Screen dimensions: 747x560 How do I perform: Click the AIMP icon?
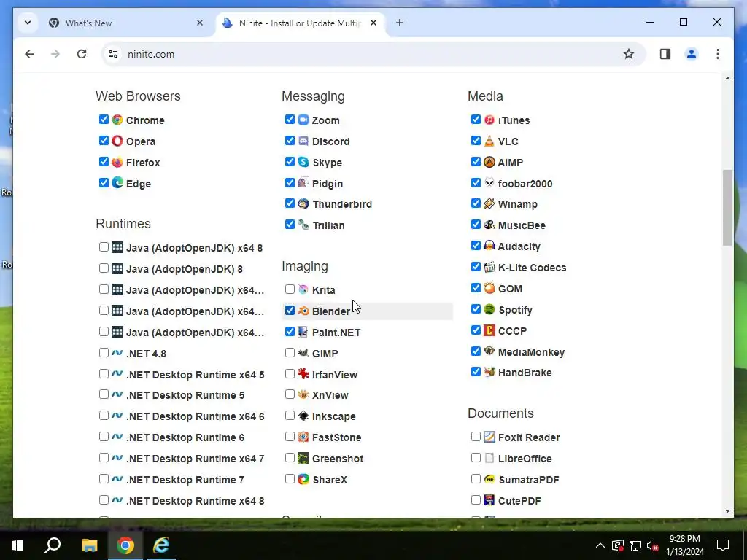click(489, 162)
